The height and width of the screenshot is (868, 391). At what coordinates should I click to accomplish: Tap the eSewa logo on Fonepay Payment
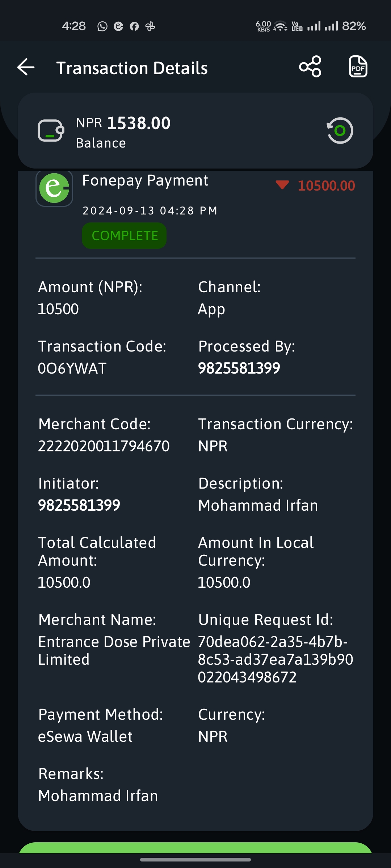54,188
